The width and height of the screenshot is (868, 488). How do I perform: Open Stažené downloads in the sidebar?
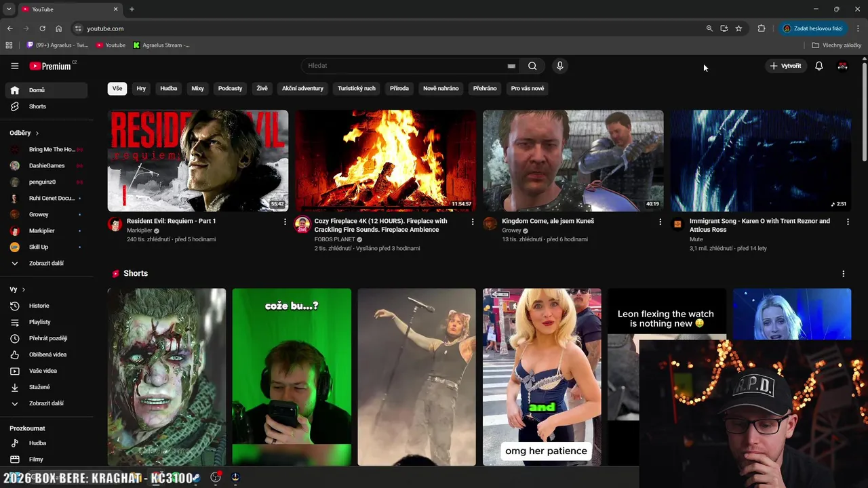pos(47,387)
